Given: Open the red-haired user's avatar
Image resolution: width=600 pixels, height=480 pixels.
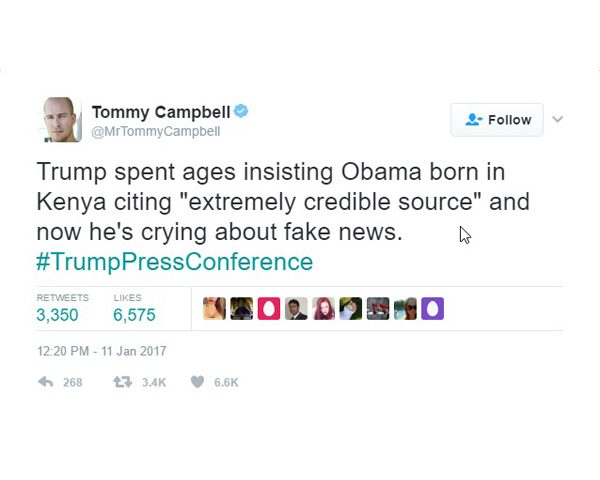Looking at the screenshot, I should pyautogui.click(x=323, y=308).
